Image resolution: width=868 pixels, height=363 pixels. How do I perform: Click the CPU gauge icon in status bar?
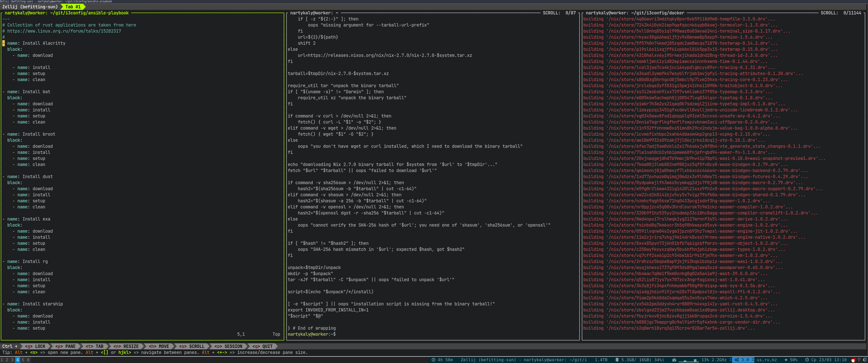click(674, 360)
